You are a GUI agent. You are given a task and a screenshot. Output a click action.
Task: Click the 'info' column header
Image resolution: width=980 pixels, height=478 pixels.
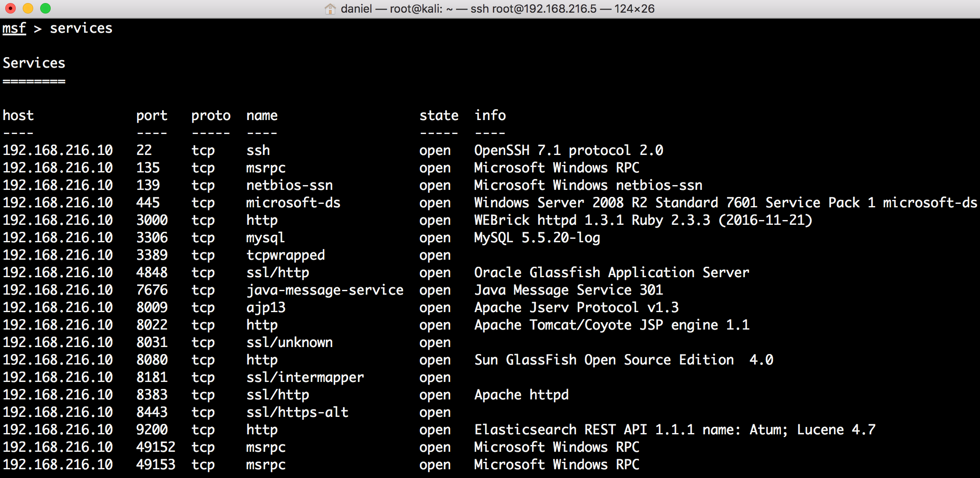490,115
